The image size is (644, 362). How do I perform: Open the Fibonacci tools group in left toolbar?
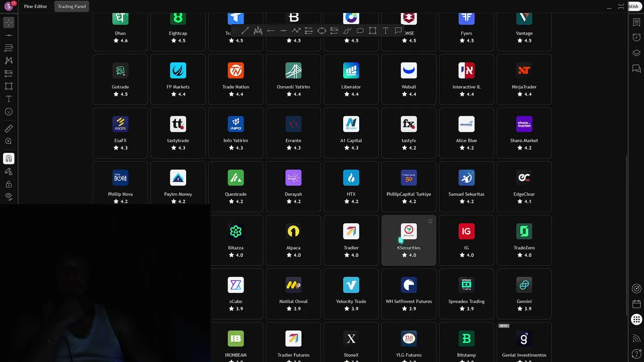pyautogui.click(x=9, y=48)
